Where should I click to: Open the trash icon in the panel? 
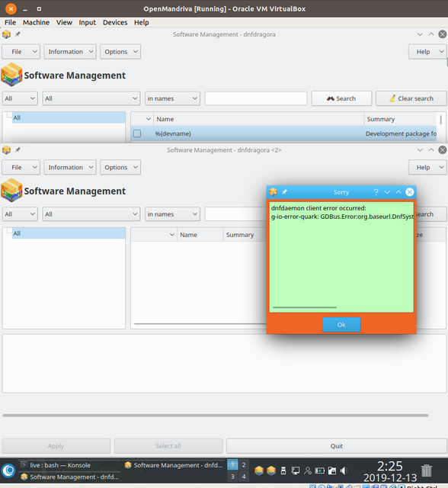pos(426,470)
